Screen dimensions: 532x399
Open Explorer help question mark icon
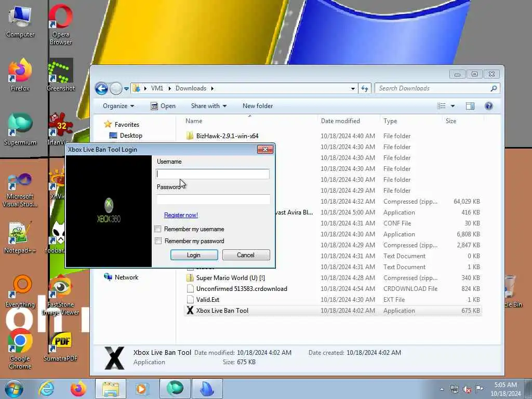(488, 106)
